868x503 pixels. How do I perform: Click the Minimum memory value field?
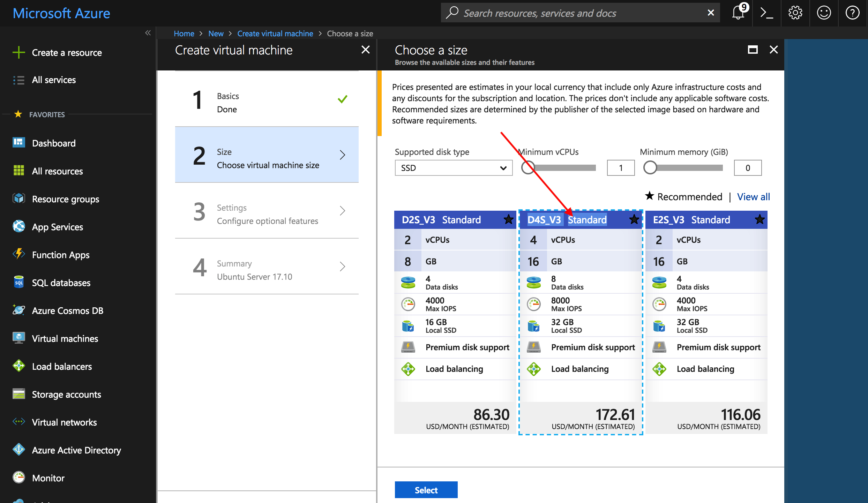point(748,168)
